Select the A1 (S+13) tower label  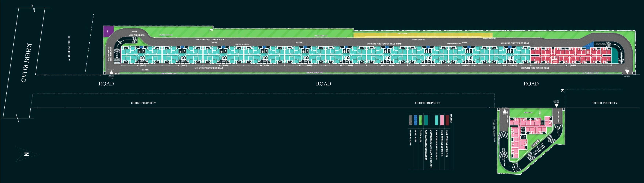point(141,65)
